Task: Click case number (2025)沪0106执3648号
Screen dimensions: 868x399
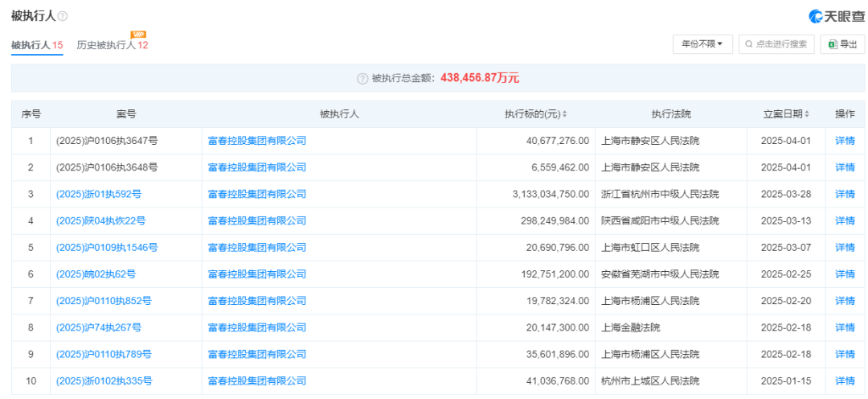Action: pyautogui.click(x=107, y=167)
